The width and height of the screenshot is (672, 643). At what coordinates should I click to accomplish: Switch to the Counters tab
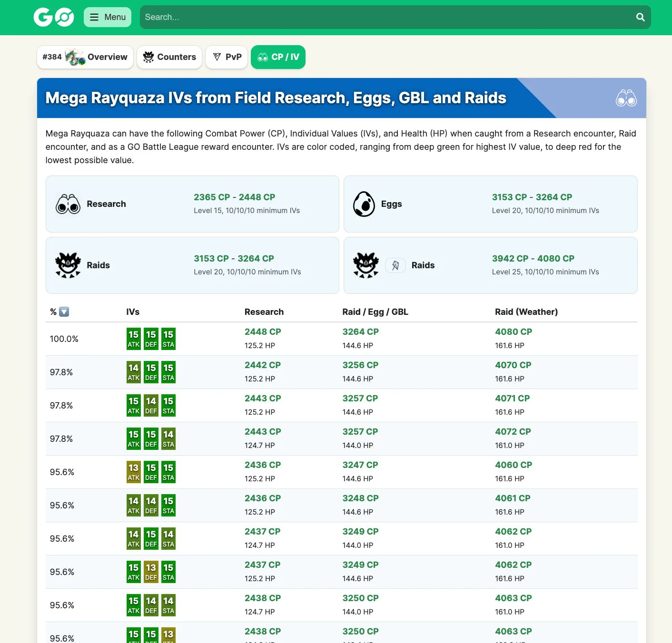click(169, 57)
